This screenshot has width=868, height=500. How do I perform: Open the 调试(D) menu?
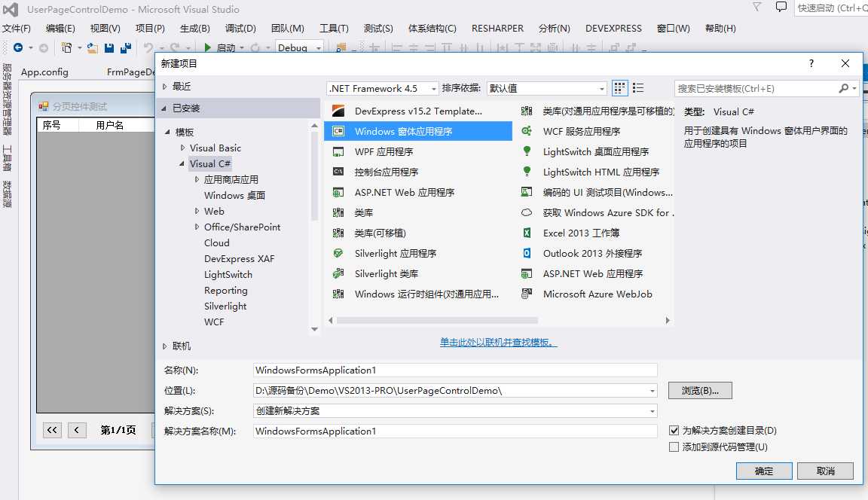[x=240, y=28]
